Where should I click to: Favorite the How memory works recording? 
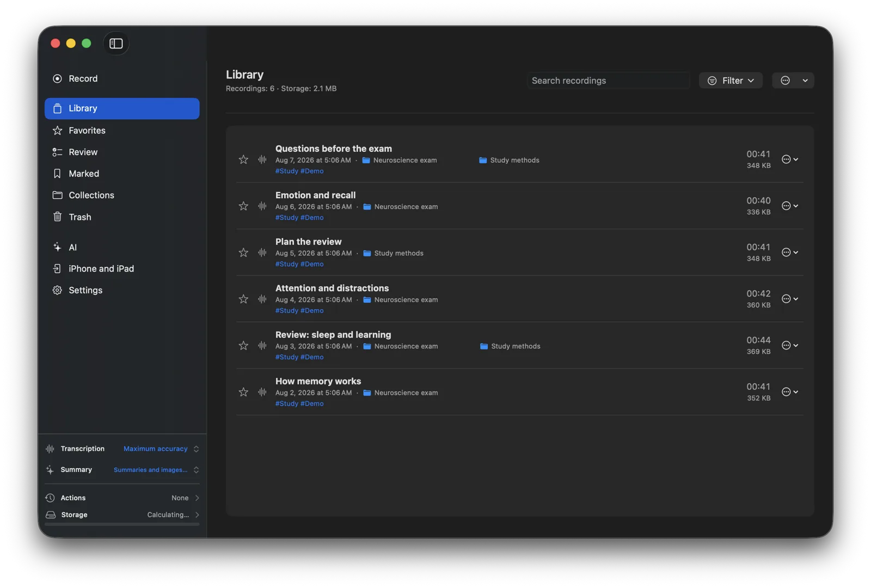[x=243, y=393]
